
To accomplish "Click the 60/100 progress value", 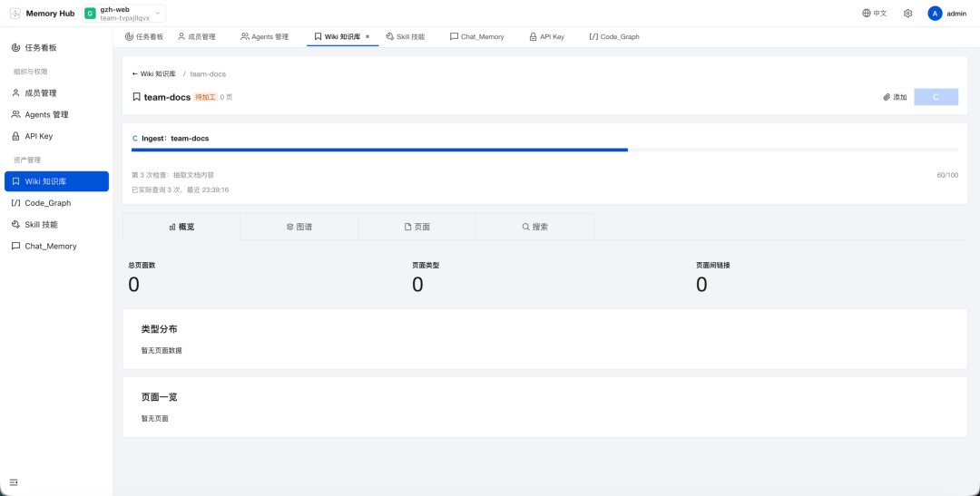I will pos(947,175).
